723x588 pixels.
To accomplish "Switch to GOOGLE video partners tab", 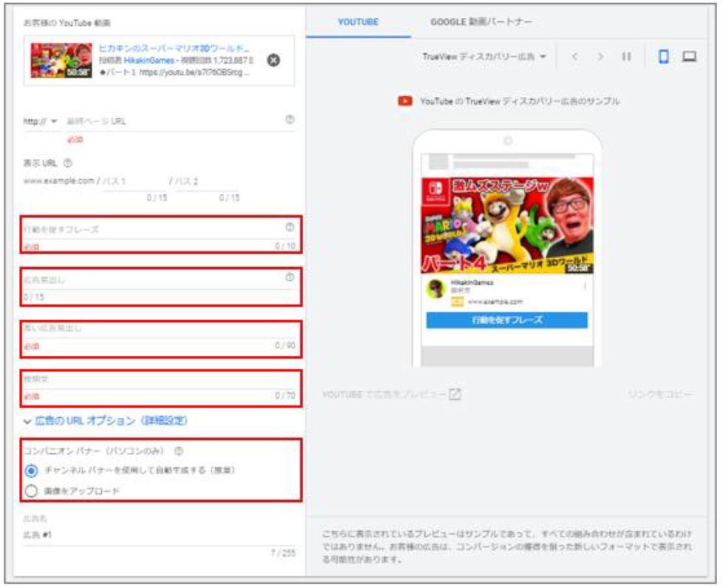I will click(x=481, y=22).
